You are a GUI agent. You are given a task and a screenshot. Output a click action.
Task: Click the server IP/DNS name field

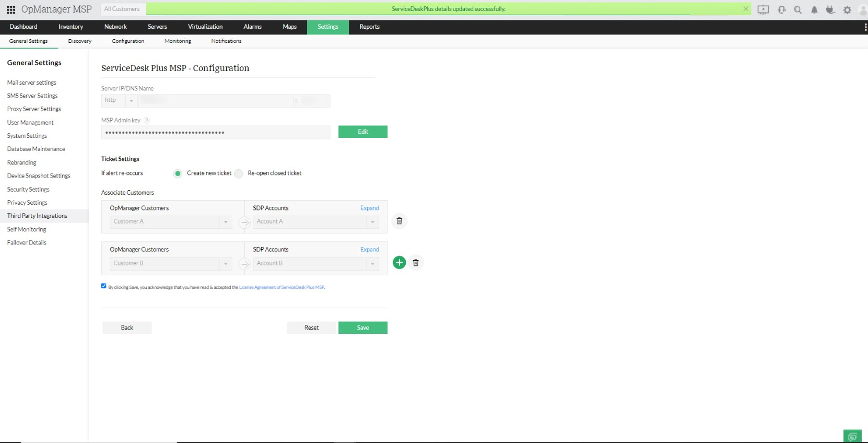click(216, 100)
